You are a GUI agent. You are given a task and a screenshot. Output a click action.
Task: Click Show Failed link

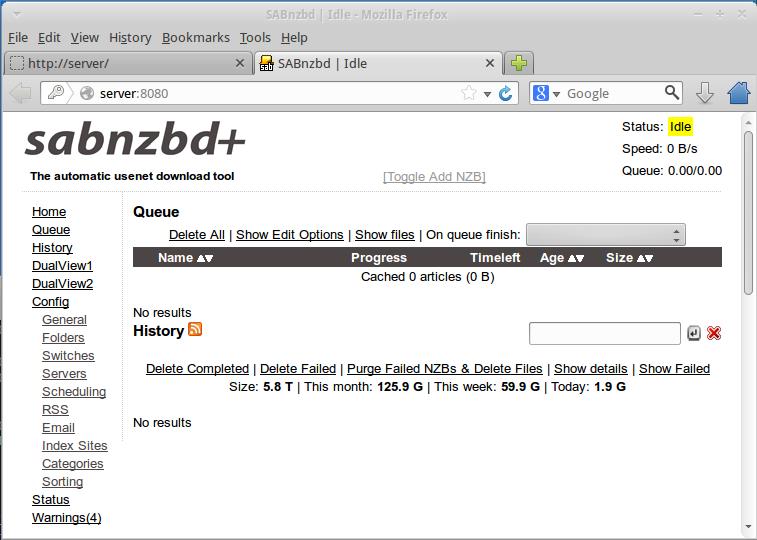point(674,369)
